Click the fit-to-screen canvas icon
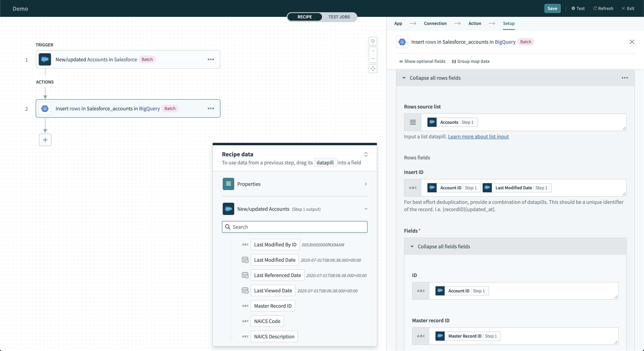 pos(373,69)
